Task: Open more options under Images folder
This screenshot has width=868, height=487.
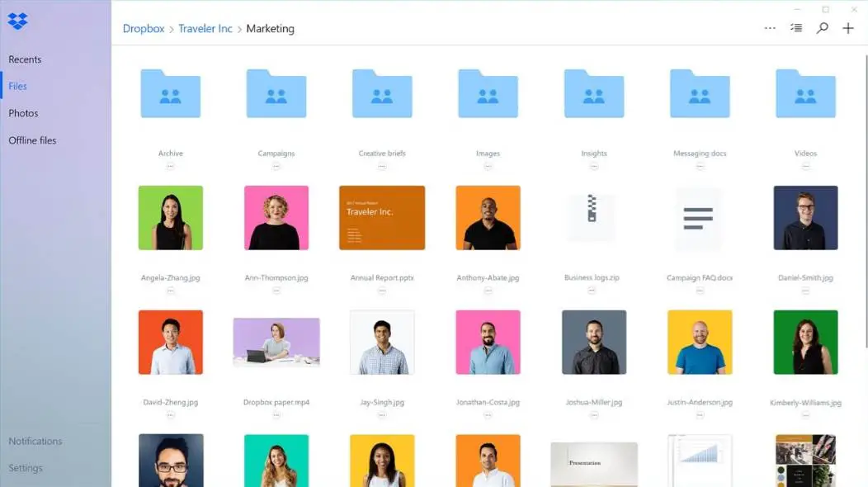Action: [x=488, y=166]
